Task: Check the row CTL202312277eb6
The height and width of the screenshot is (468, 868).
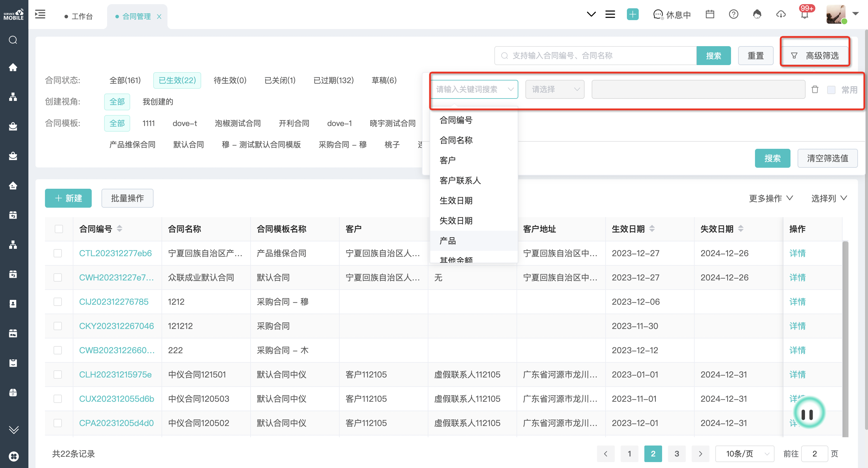Action: pos(58,253)
